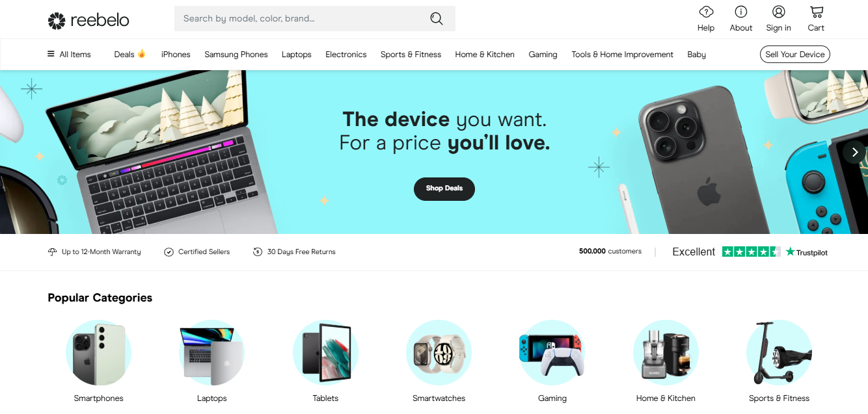Viewport: 868px width, 414px height.
Task: Click the magnifying glass search icon
Action: tap(437, 18)
